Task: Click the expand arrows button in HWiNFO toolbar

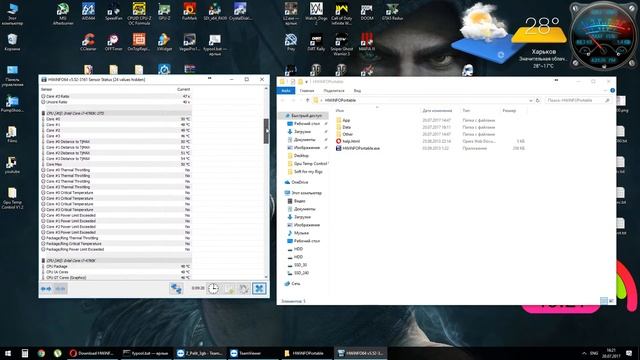Action: click(x=46, y=289)
